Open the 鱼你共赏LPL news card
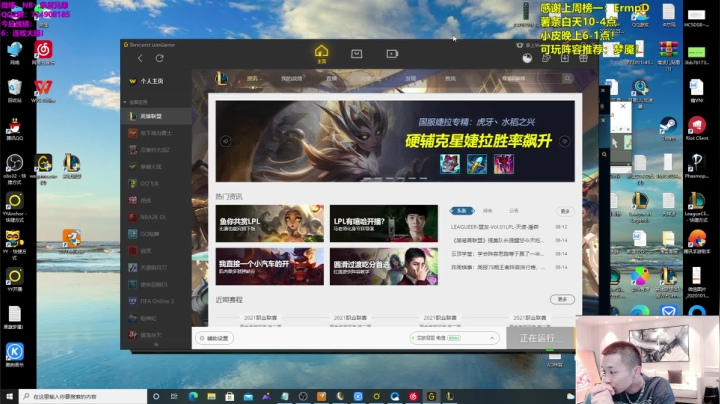The width and height of the screenshot is (720, 404). (270, 224)
